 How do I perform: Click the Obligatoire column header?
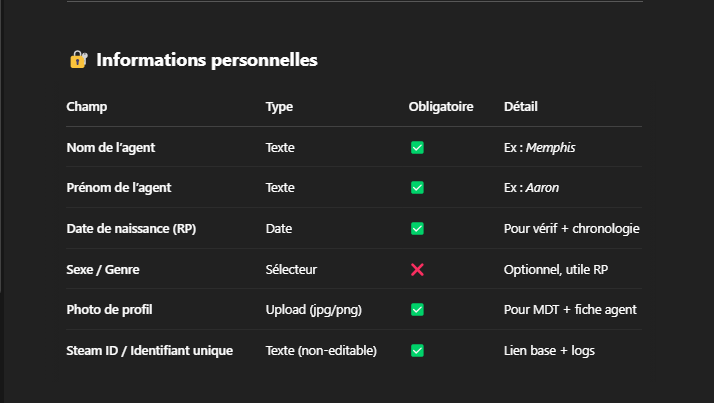pyautogui.click(x=441, y=106)
